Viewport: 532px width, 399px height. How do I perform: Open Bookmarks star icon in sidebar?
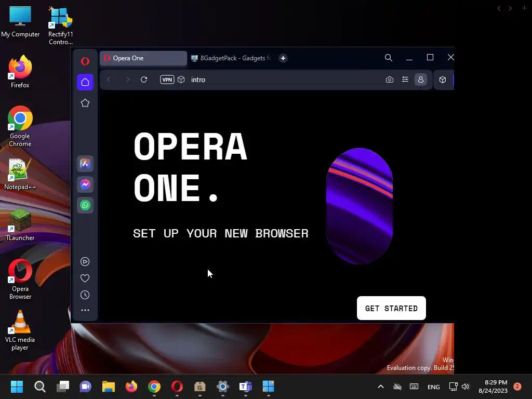85,103
